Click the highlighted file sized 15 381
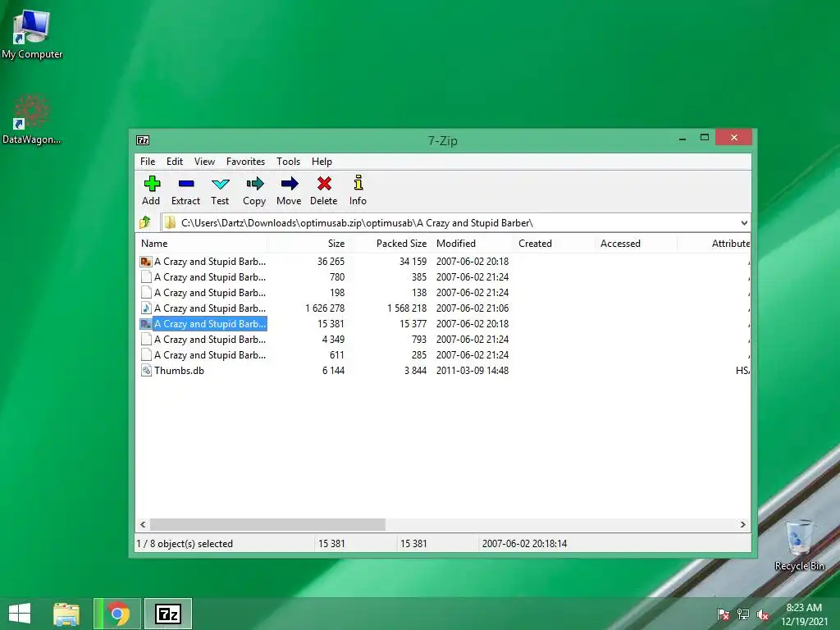Screen dimensions: 840x630 pos(209,323)
